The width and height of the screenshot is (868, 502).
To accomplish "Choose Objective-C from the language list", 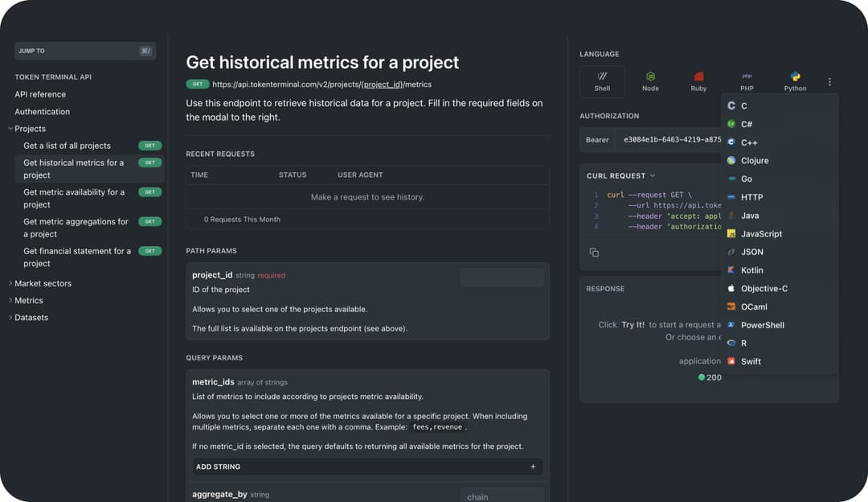I will 780,288.
